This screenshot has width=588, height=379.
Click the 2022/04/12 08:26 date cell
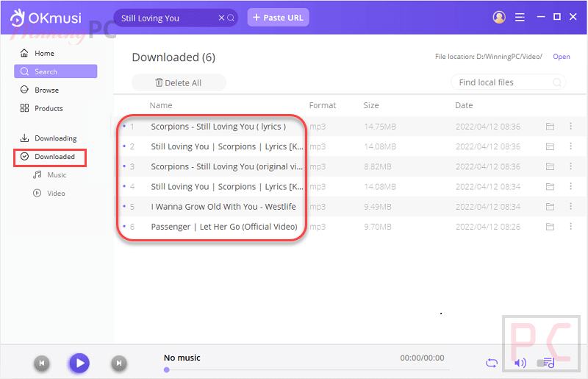pyautogui.click(x=488, y=227)
